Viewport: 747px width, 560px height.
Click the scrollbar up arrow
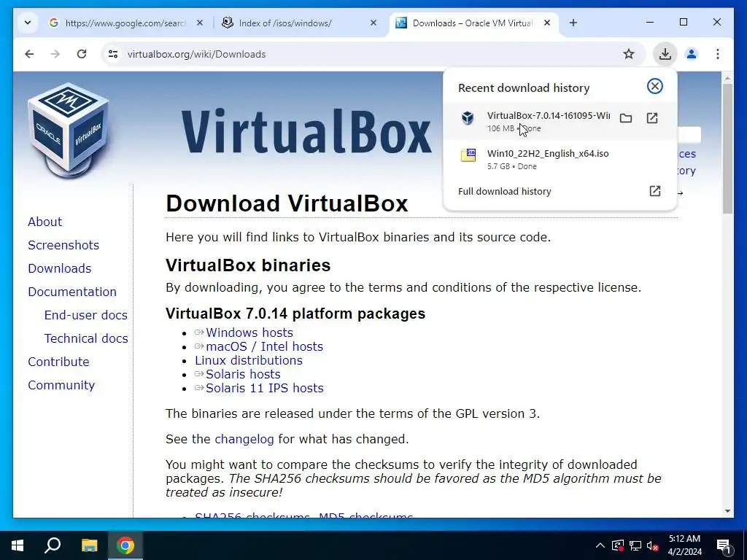point(727,77)
